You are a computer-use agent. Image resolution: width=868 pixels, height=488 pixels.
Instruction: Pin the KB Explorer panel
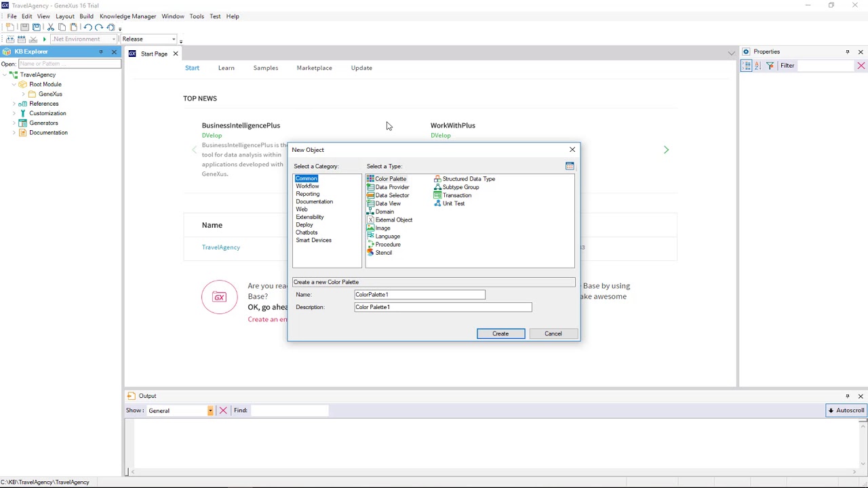[x=101, y=52]
